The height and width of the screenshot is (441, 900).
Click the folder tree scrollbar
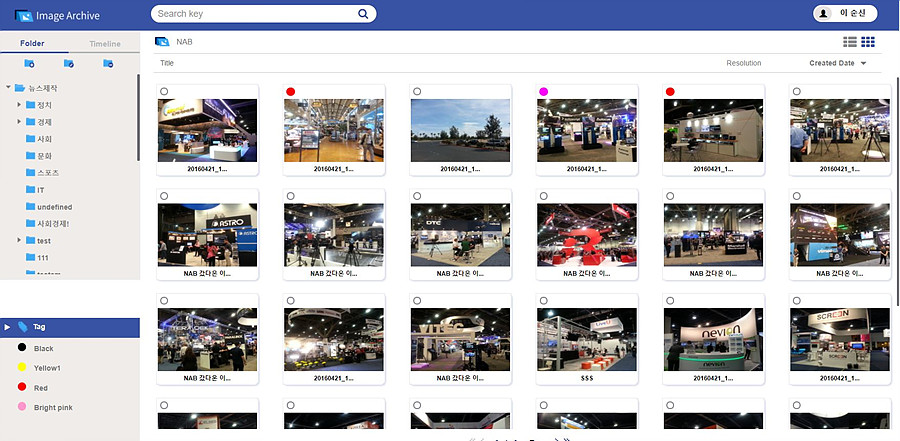(x=138, y=118)
